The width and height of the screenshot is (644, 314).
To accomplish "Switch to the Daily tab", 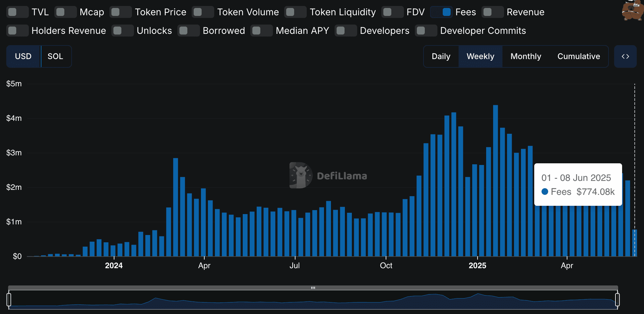I will 441,56.
